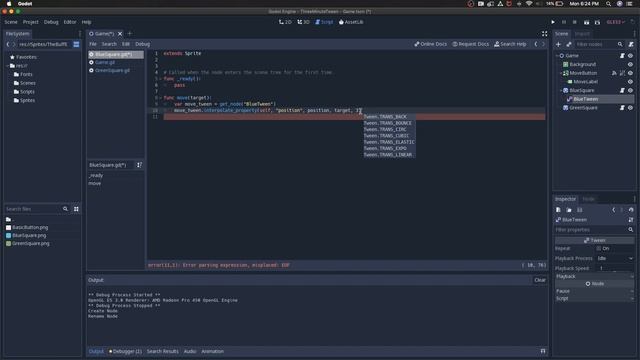The height and width of the screenshot is (360, 640).
Task: Jump to the move method in outline
Action: click(95, 183)
